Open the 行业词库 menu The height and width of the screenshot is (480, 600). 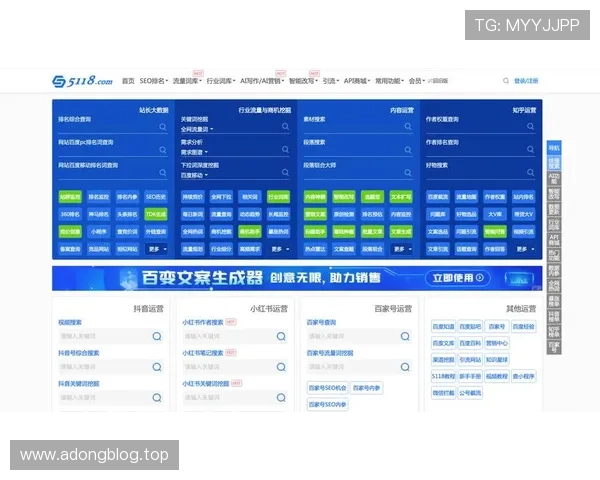click(221, 81)
